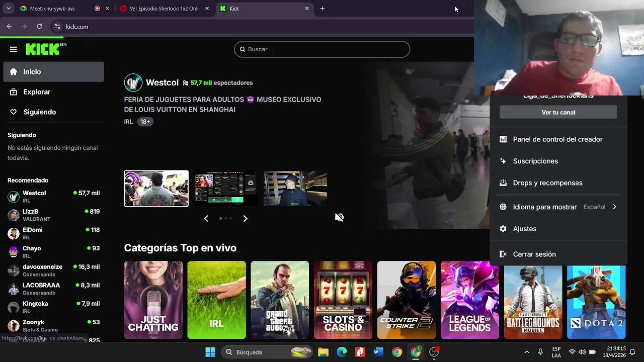Click Ver tu canal button

tap(558, 112)
